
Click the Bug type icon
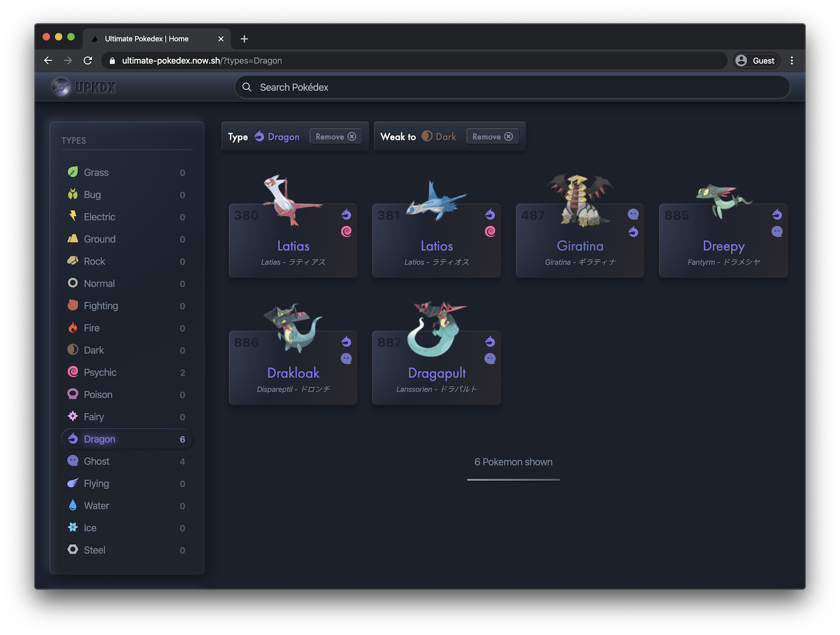[73, 194]
